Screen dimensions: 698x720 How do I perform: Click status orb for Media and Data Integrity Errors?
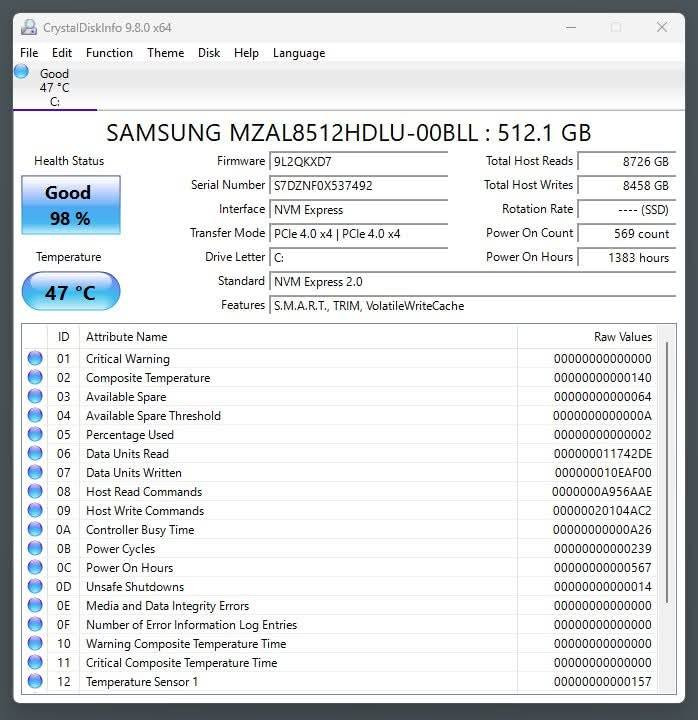pos(35,605)
